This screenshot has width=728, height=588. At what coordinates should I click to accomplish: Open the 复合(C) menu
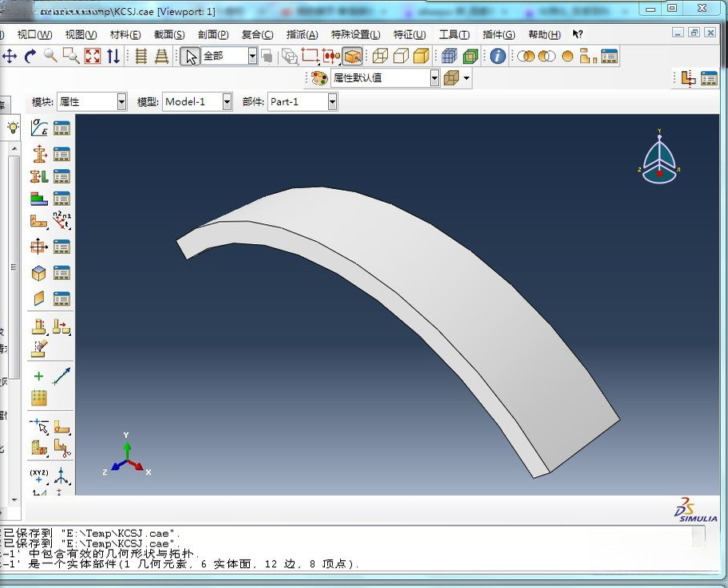(257, 34)
